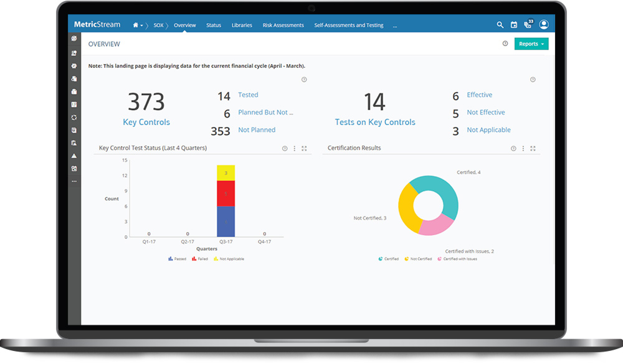Viewport: 623px width, 364px height.
Task: Open notifications icon showing 33 alerts
Action: coord(527,25)
